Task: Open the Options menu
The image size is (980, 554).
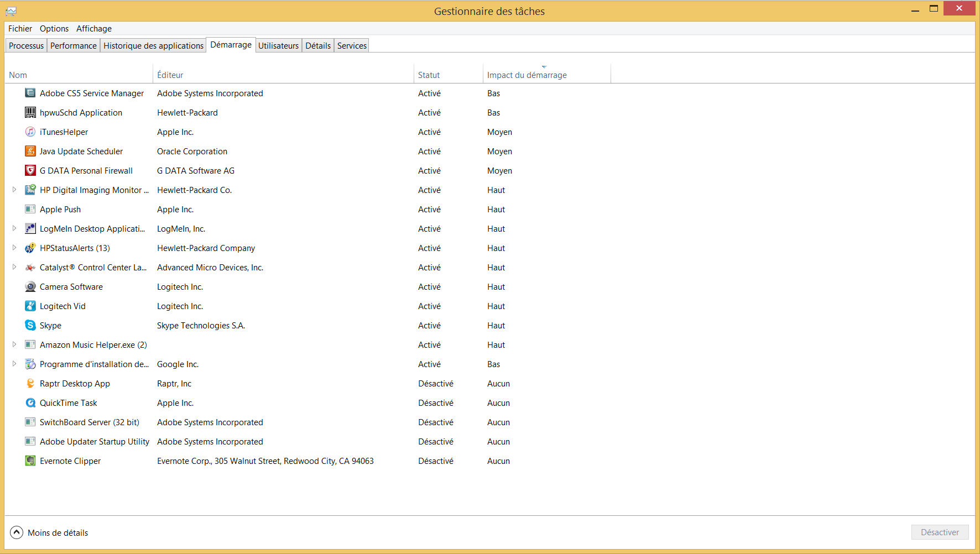Action: pos(54,29)
